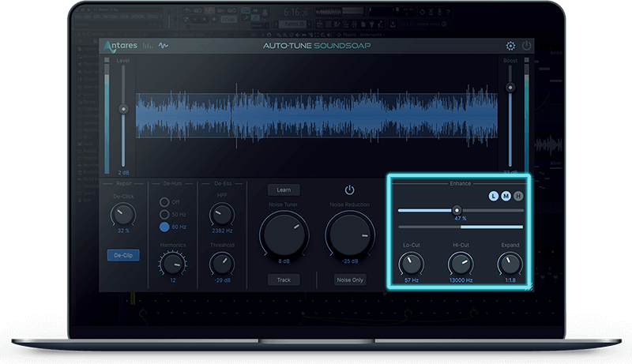Click the Antares logo
This screenshot has height=364, width=632.
[121, 47]
